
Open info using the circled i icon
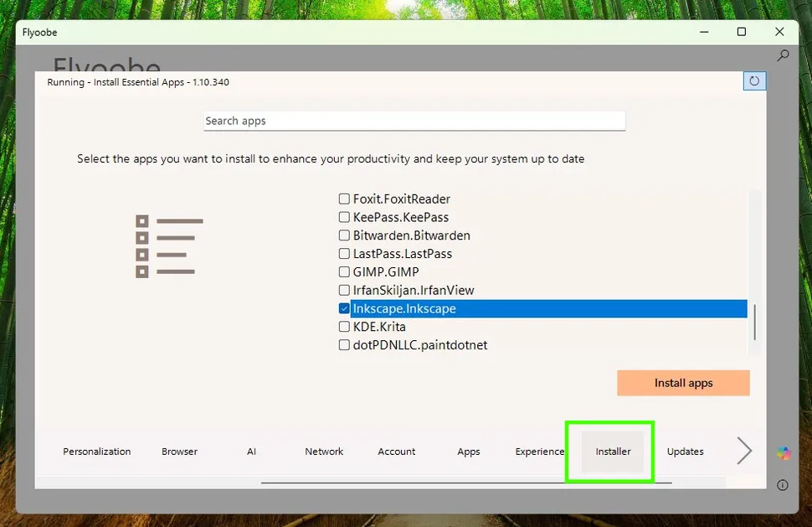tap(782, 484)
